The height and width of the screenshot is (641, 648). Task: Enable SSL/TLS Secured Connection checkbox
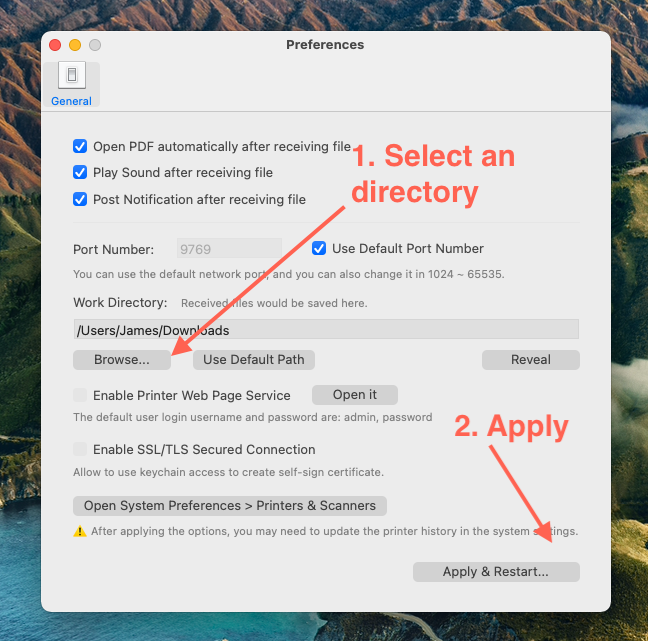coord(80,449)
